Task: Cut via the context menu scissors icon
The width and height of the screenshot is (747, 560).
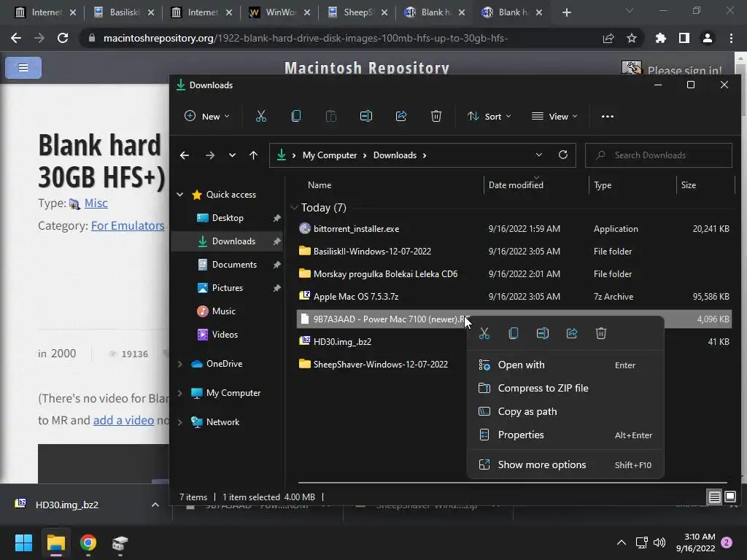Action: click(x=484, y=333)
